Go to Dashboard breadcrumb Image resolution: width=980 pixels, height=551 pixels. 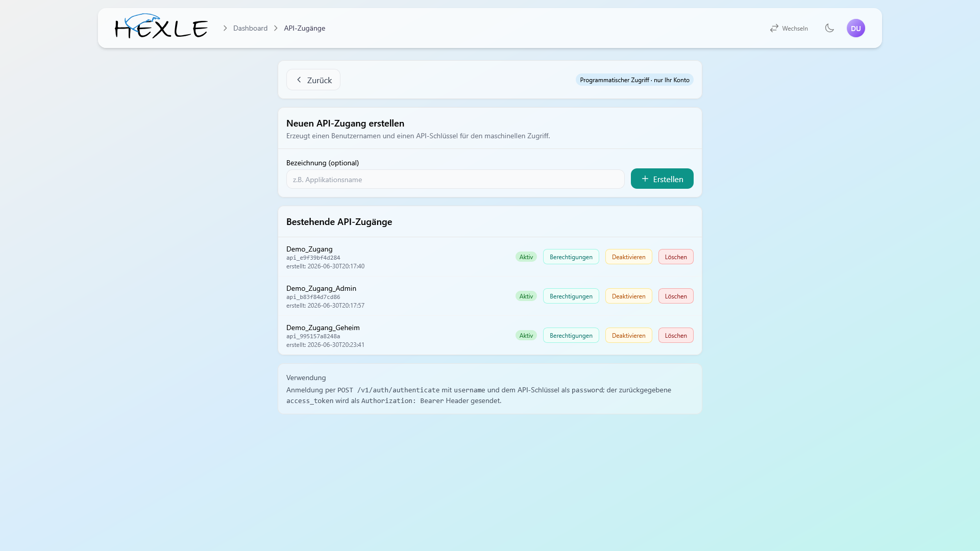(250, 28)
